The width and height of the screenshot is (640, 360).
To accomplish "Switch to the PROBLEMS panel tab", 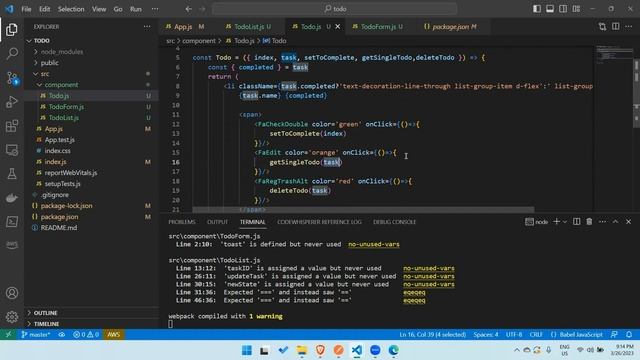I will pyautogui.click(x=182, y=222).
